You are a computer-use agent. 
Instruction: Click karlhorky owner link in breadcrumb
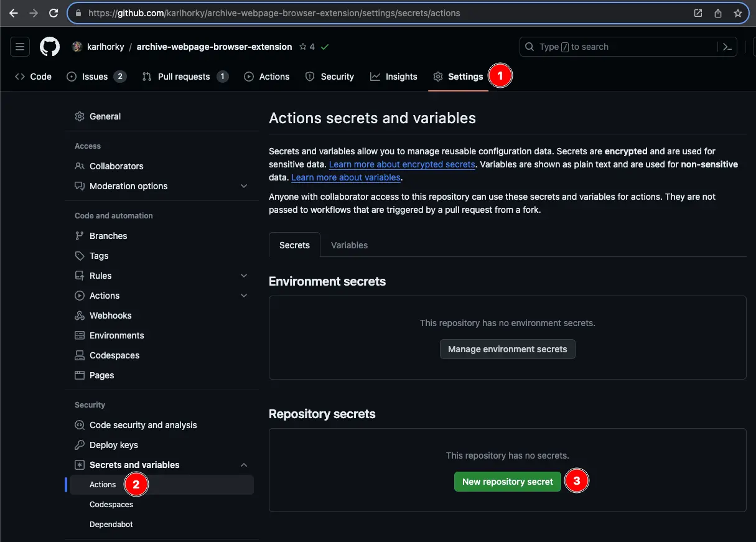106,47
